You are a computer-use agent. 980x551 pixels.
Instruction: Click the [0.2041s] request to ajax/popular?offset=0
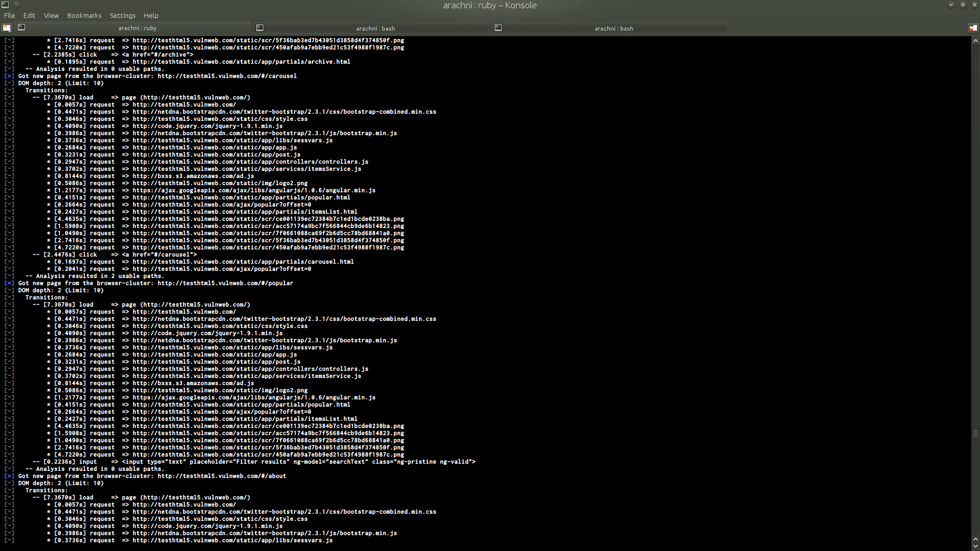click(x=179, y=269)
